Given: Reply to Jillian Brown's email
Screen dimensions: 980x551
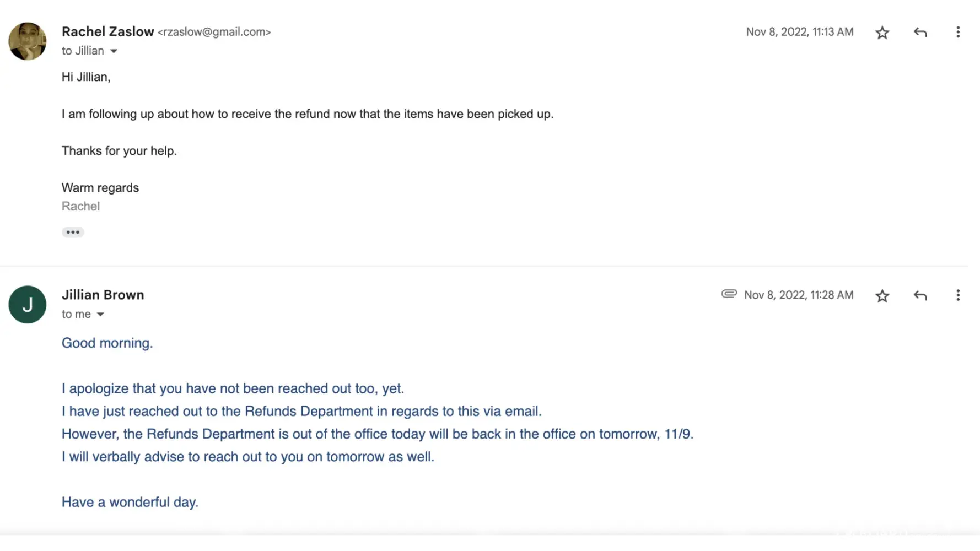Looking at the screenshot, I should (920, 296).
